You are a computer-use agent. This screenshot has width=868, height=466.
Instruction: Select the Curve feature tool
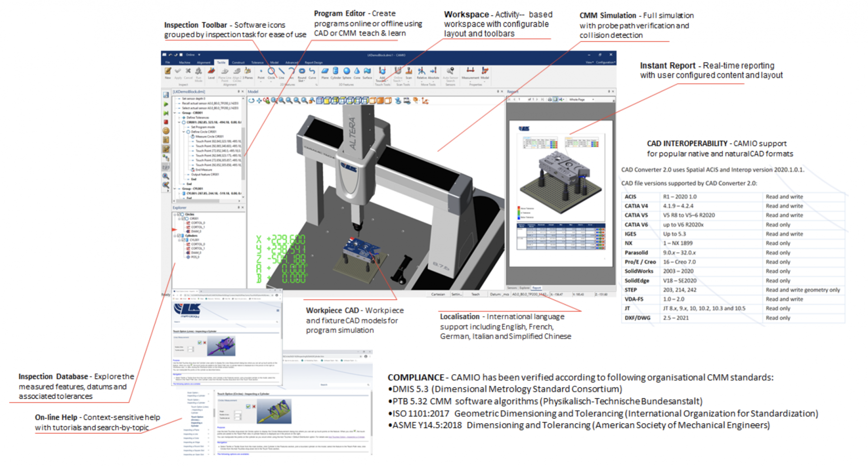(x=312, y=72)
